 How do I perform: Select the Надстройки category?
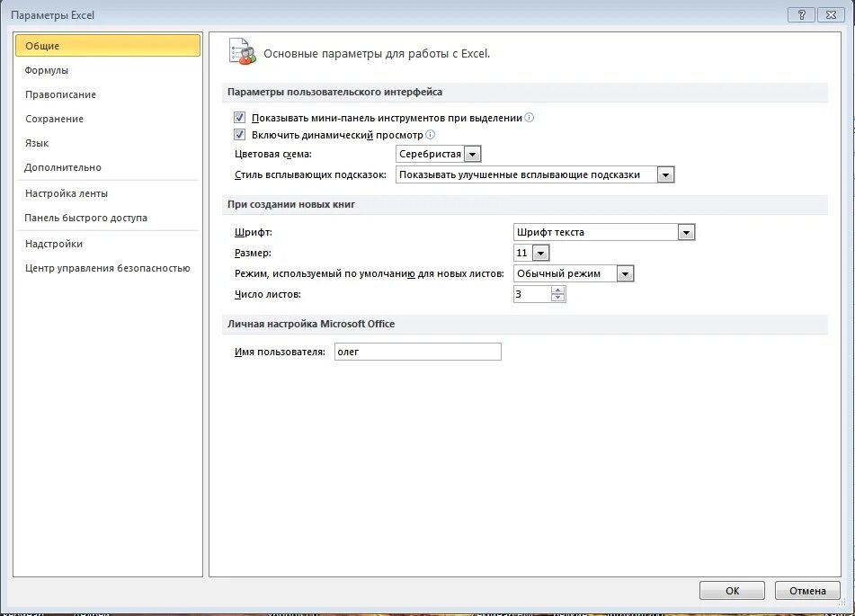point(108,244)
